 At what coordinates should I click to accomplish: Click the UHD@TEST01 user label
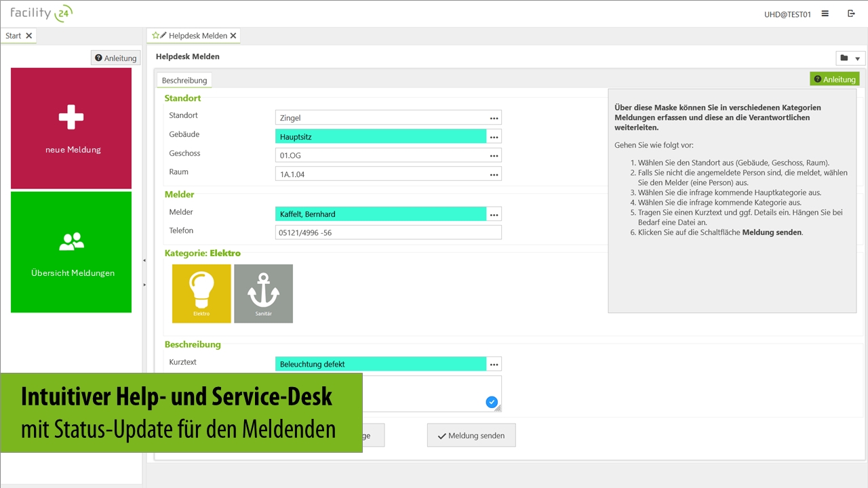tap(787, 14)
